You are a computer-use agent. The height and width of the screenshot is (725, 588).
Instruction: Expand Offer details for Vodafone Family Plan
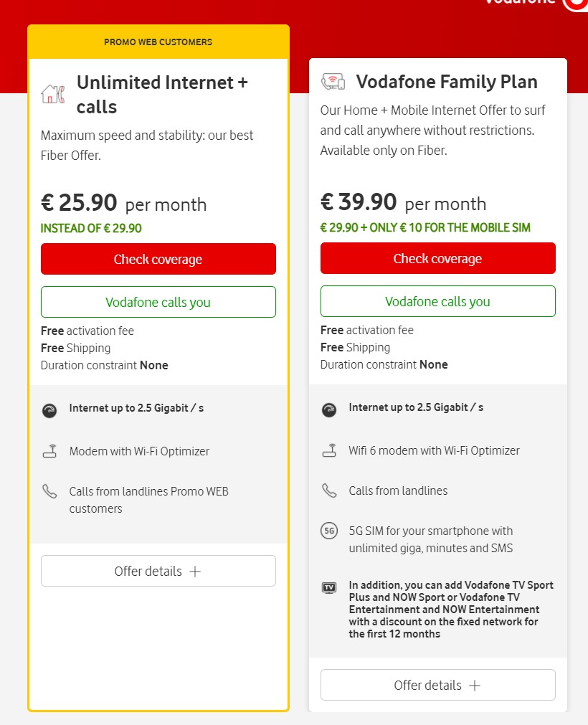point(437,685)
